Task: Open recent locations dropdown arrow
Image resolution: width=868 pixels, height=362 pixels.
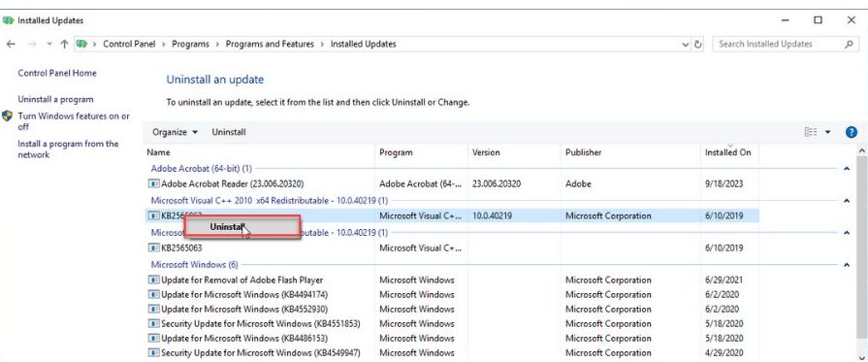Action: click(49, 45)
